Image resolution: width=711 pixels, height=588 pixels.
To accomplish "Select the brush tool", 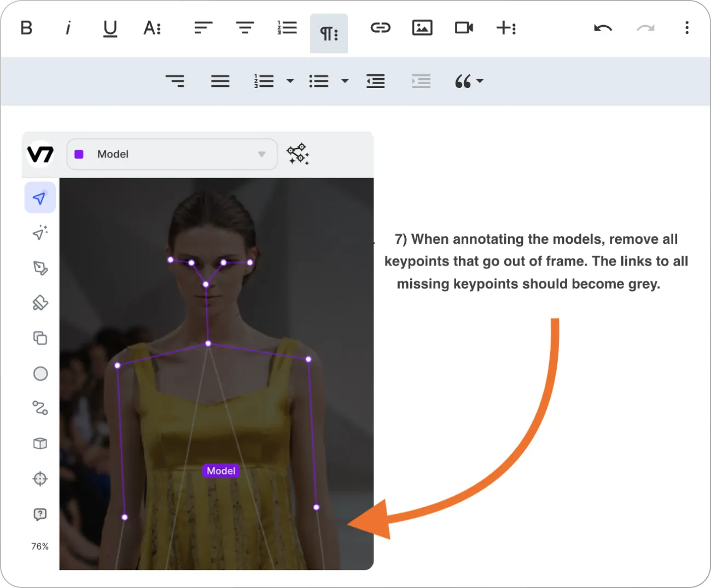I will coord(40,303).
